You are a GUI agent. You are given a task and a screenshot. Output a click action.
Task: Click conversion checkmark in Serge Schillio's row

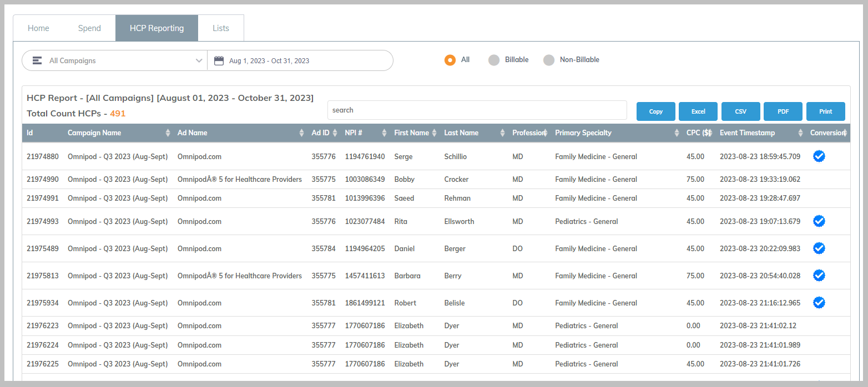(819, 156)
